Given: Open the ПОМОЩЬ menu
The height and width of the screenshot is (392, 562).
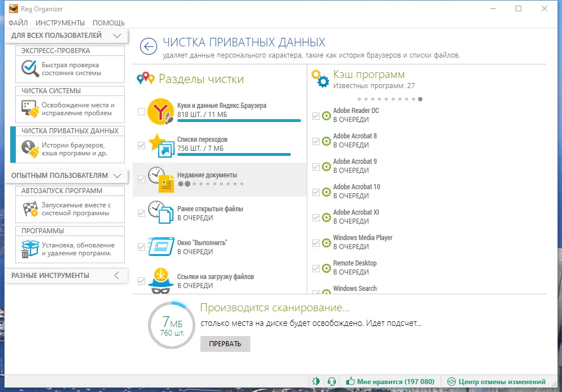Looking at the screenshot, I should click(108, 23).
